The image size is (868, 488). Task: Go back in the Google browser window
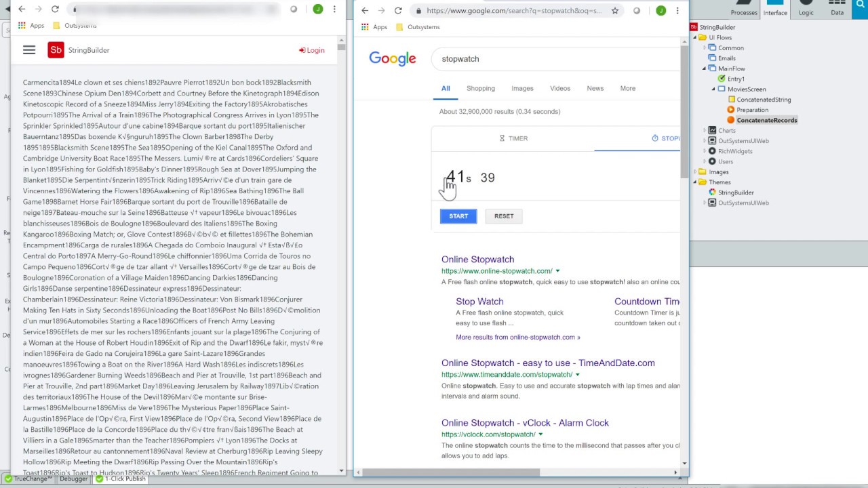click(365, 11)
